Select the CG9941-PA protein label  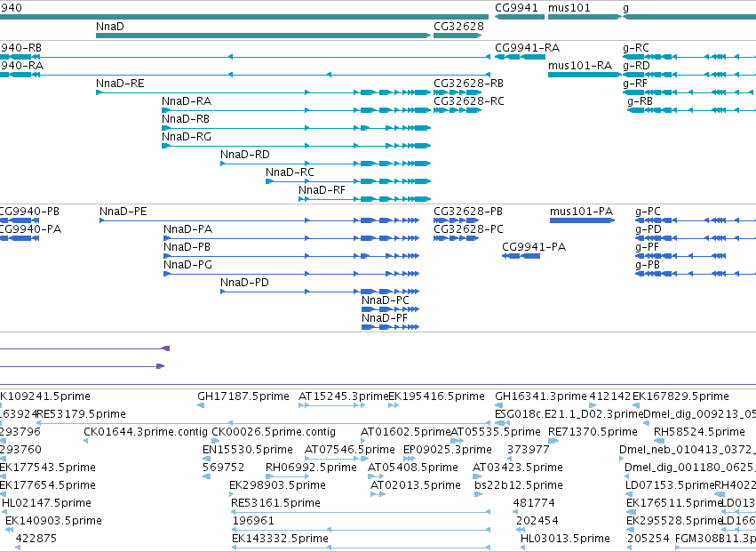tap(534, 246)
